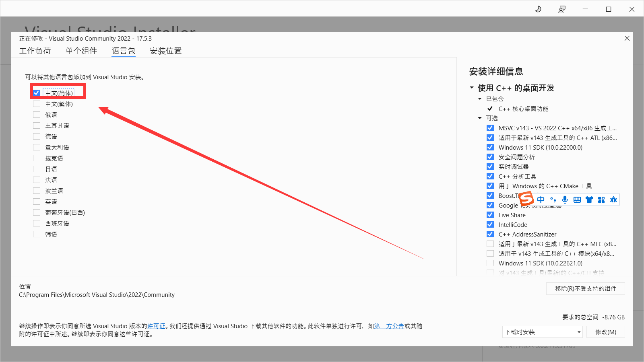Uncheck Windows 11 SDK (10.0.22000.0)
644x362 pixels.
coord(490,147)
